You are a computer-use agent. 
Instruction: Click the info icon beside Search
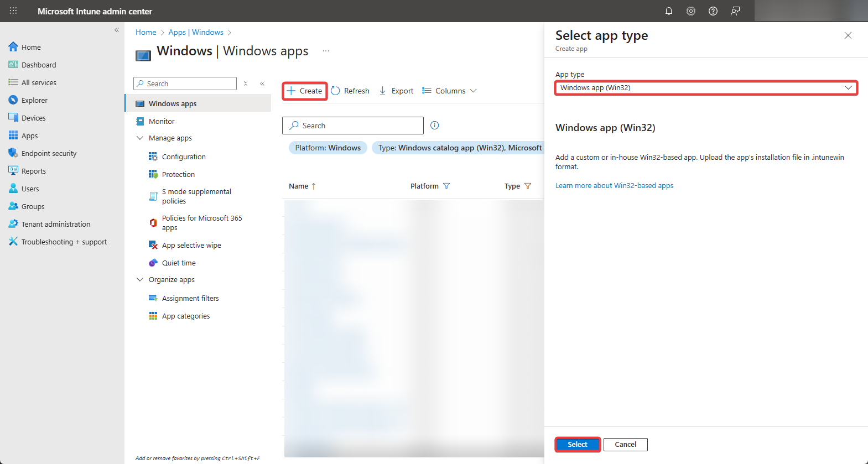pos(434,126)
